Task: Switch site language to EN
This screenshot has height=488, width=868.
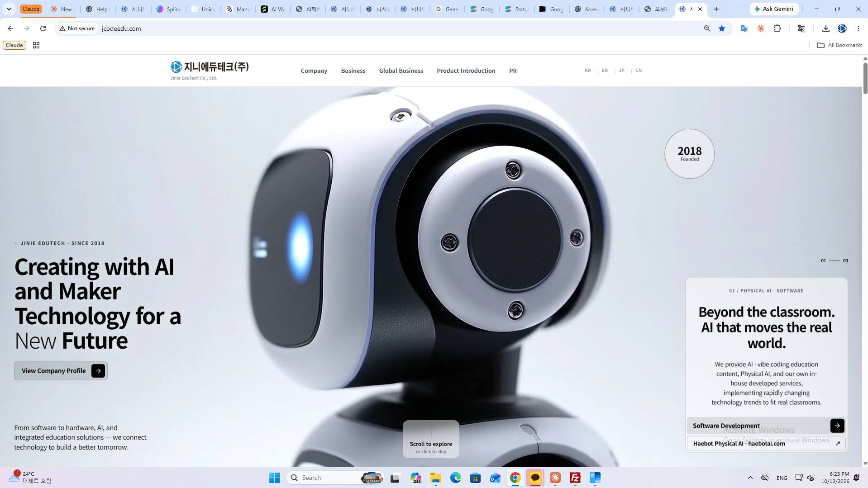Action: pos(605,71)
